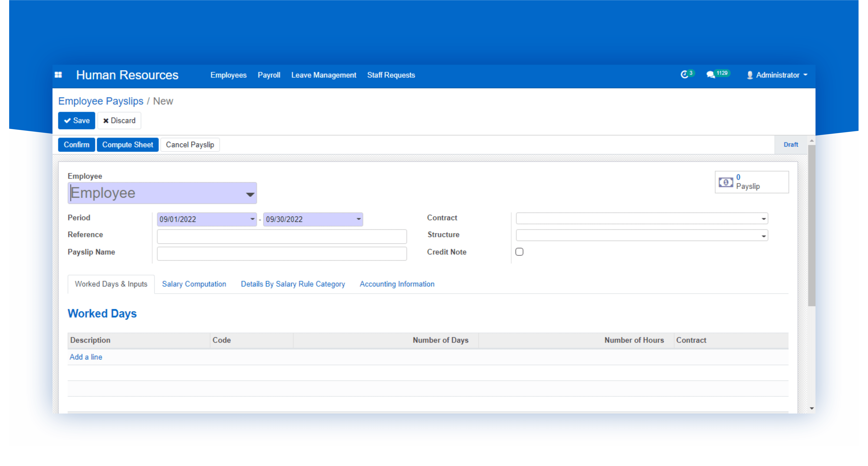The width and height of the screenshot is (868, 466).
Task: Open the apps grid menu icon
Action: click(58, 75)
